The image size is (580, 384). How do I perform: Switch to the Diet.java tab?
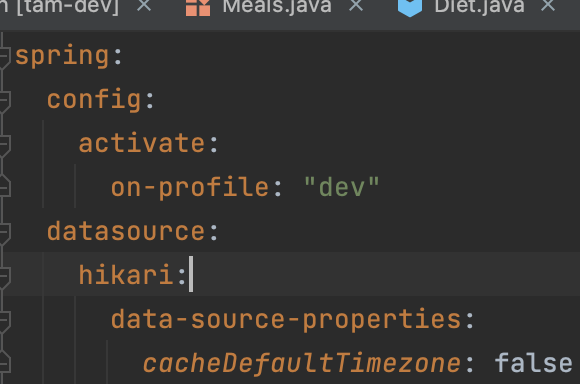click(479, 6)
